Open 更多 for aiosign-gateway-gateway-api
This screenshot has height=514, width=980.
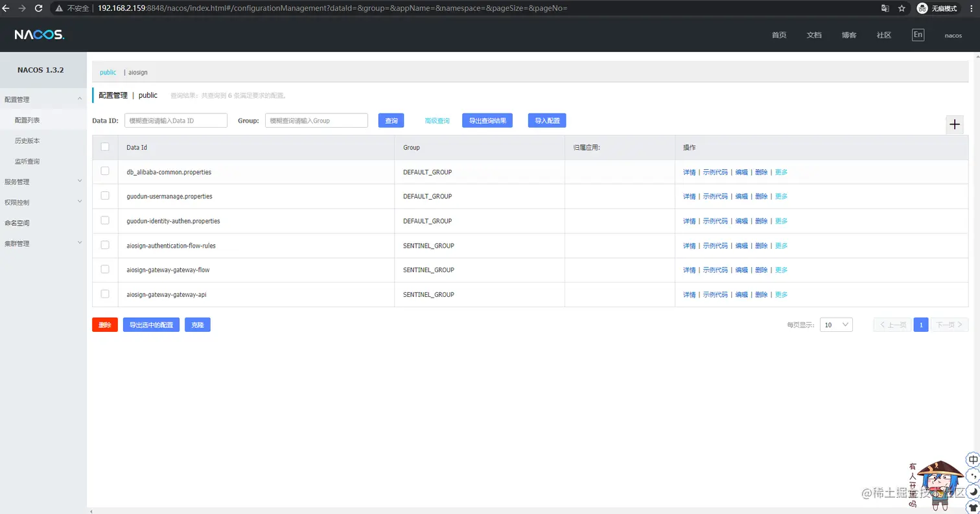(781, 295)
